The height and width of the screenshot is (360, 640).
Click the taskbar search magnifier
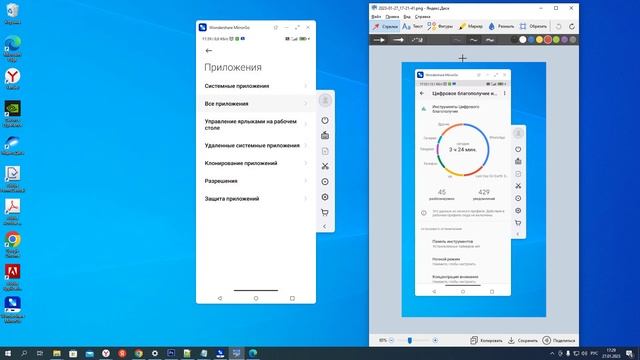pyautogui.click(x=24, y=353)
